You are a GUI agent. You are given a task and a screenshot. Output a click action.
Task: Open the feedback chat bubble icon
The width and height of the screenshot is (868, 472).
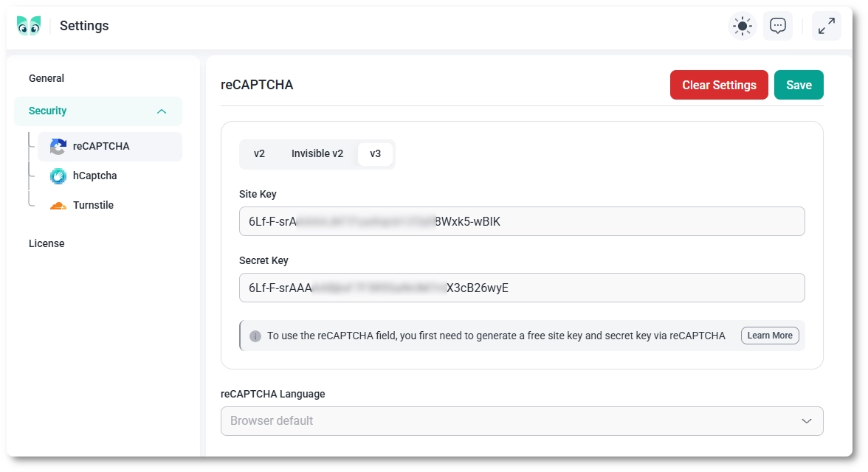coord(778,26)
